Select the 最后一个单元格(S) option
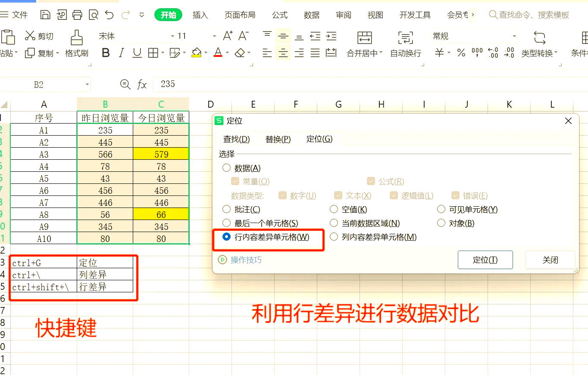This screenshot has width=588, height=375. click(226, 223)
